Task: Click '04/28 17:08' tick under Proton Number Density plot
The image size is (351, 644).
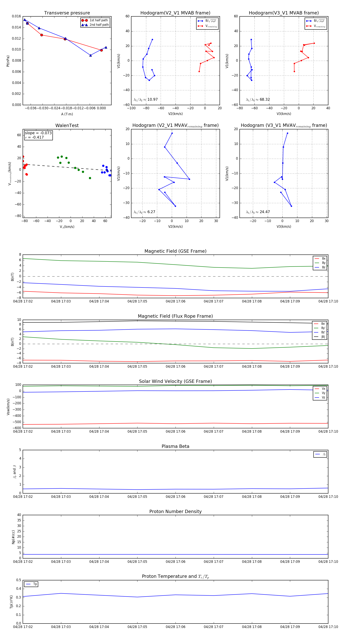Action: click(252, 561)
